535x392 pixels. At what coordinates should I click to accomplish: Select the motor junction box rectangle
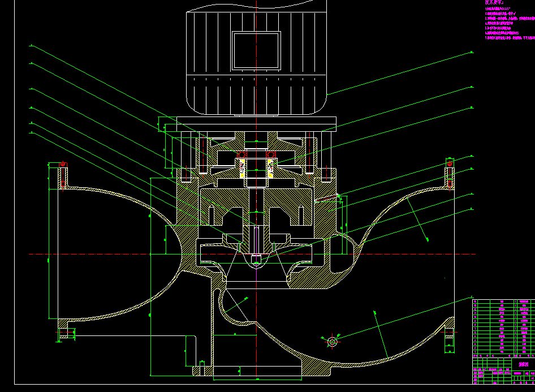(256, 50)
